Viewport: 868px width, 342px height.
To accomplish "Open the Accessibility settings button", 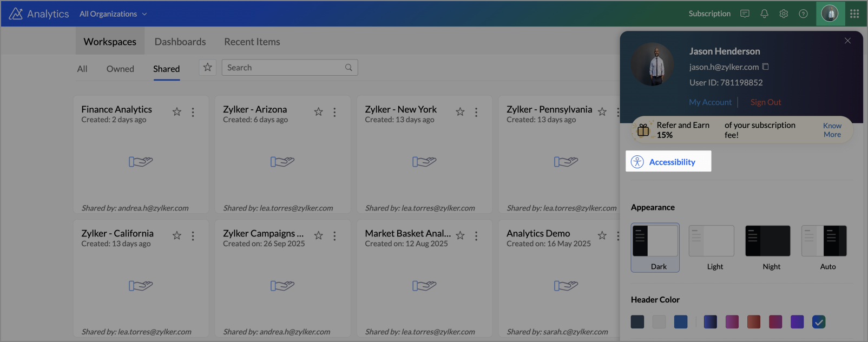I will (668, 162).
